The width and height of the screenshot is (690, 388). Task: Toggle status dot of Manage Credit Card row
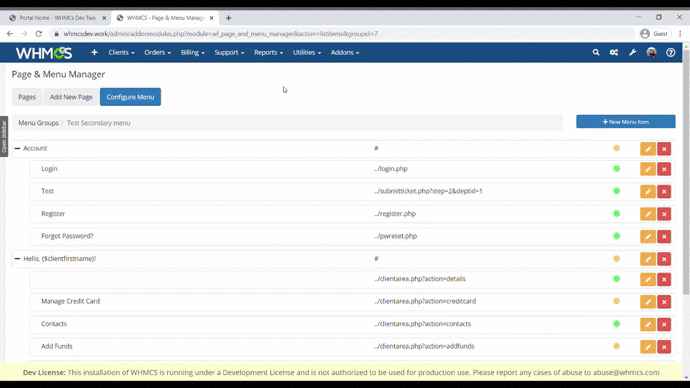(617, 301)
